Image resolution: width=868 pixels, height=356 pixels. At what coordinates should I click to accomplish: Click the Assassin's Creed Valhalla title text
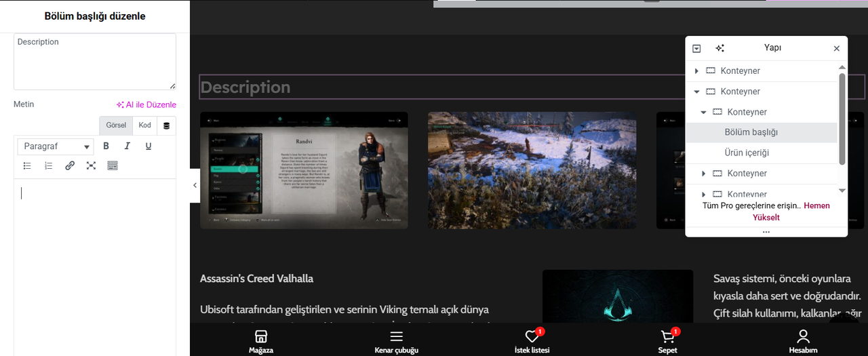click(257, 279)
